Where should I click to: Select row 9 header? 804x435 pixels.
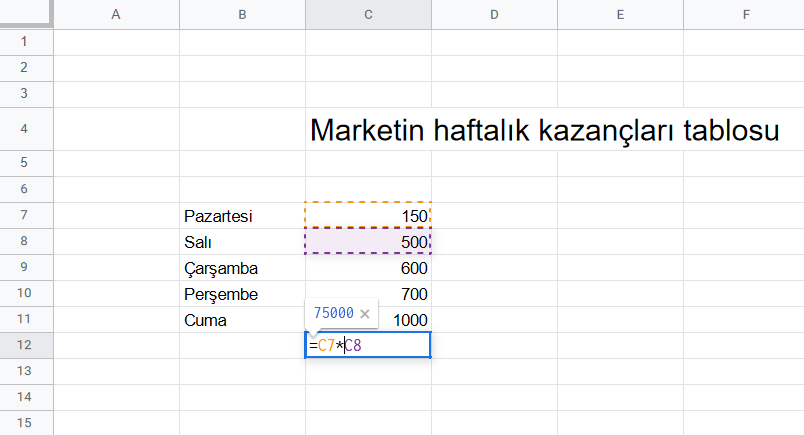tap(26, 267)
